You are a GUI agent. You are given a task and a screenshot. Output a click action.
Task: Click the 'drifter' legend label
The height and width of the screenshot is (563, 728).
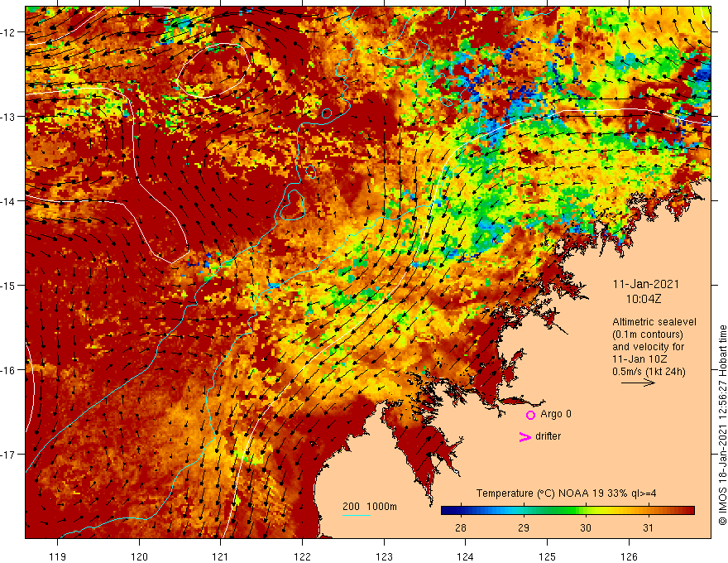548,436
